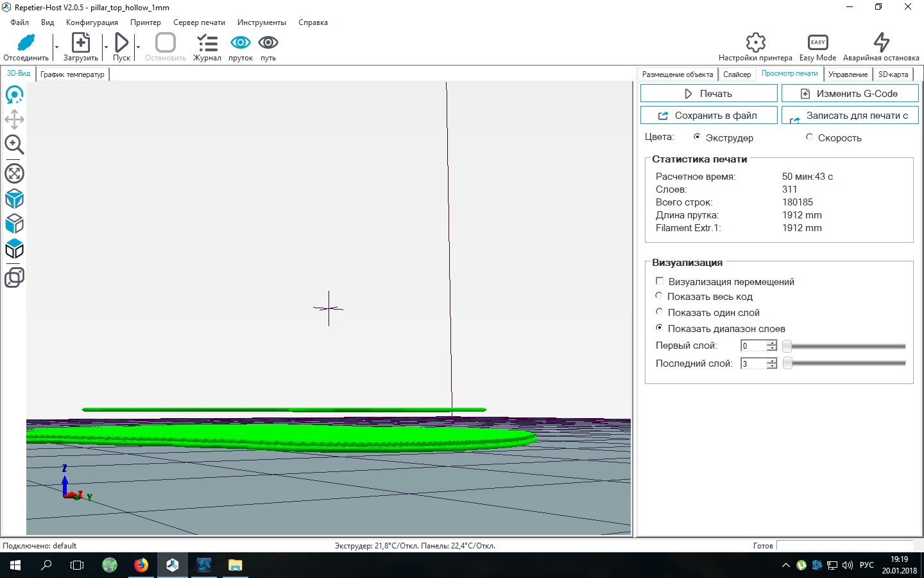Viewport: 924px width, 578px height.
Task: Click the Disconnect (Отсоединить) plug icon
Action: (x=26, y=43)
